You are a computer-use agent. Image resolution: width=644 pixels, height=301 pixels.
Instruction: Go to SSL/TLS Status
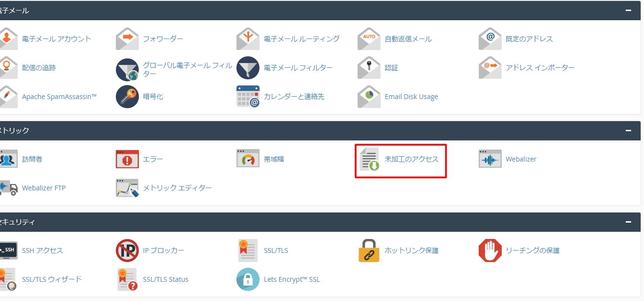click(x=165, y=279)
